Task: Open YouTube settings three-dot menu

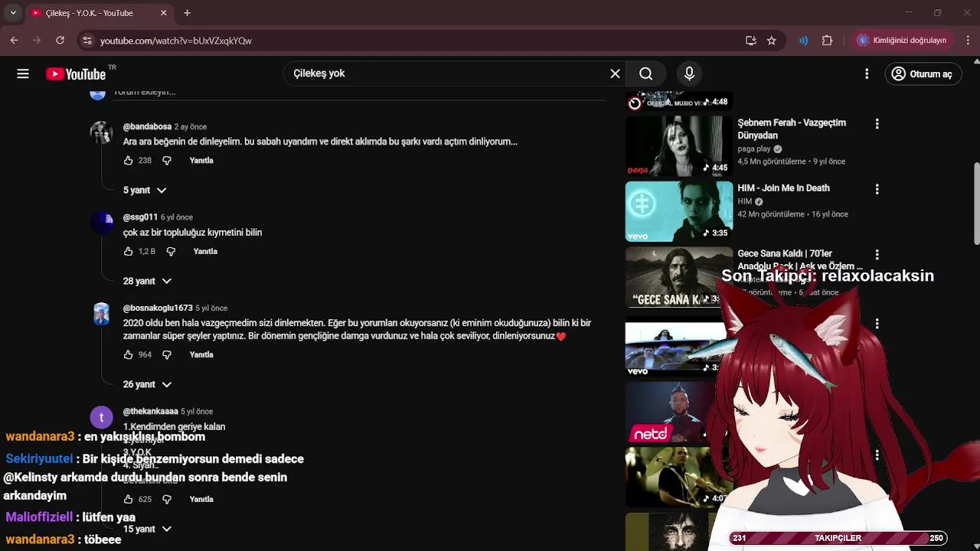Action: pos(867,73)
